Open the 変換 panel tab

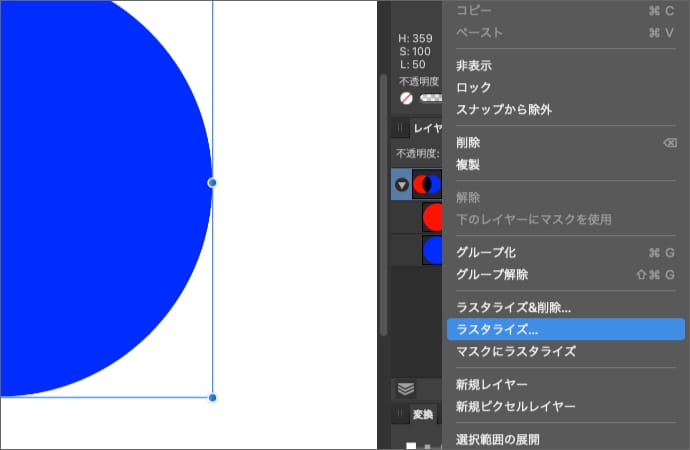423,414
